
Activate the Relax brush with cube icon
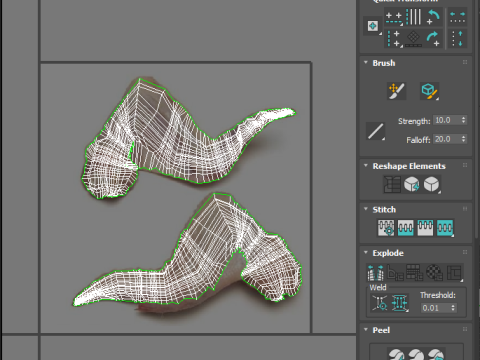[429, 91]
